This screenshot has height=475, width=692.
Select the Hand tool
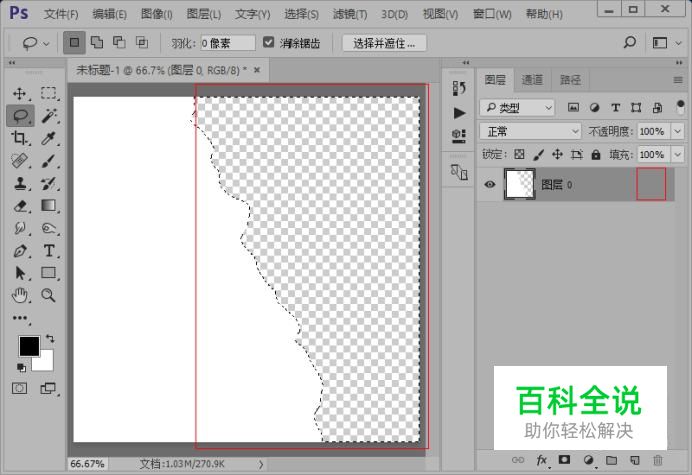click(x=19, y=295)
